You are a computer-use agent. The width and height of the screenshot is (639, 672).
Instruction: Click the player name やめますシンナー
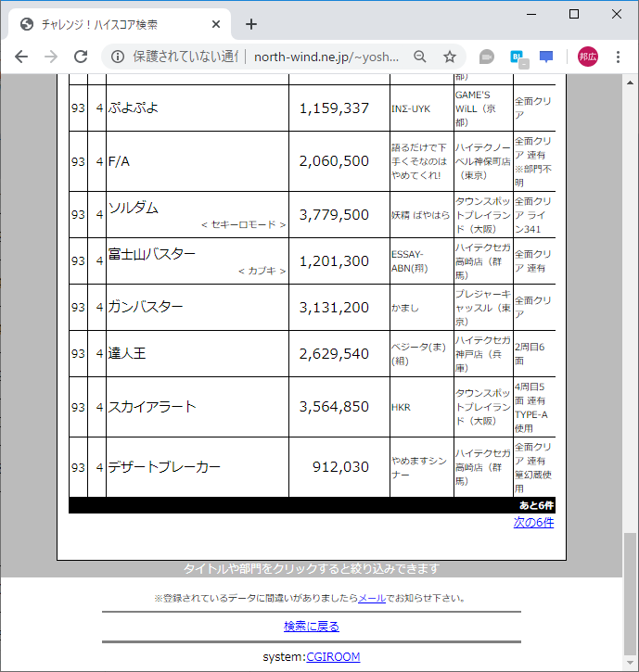point(419,467)
